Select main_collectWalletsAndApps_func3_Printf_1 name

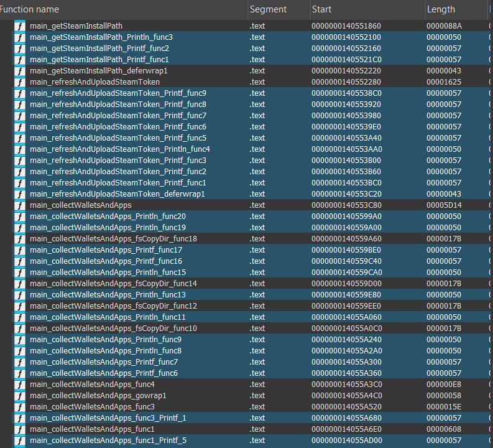click(108, 418)
